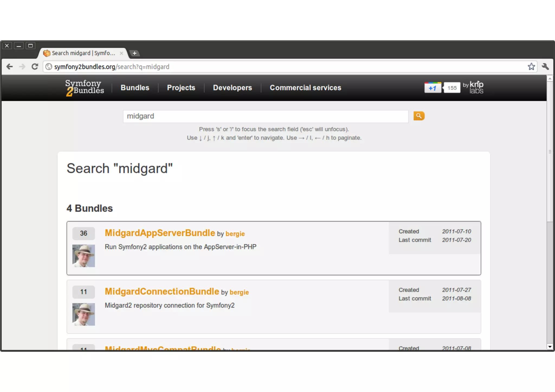This screenshot has width=555, height=392.
Task: Click the midgard search input field
Action: point(265,116)
